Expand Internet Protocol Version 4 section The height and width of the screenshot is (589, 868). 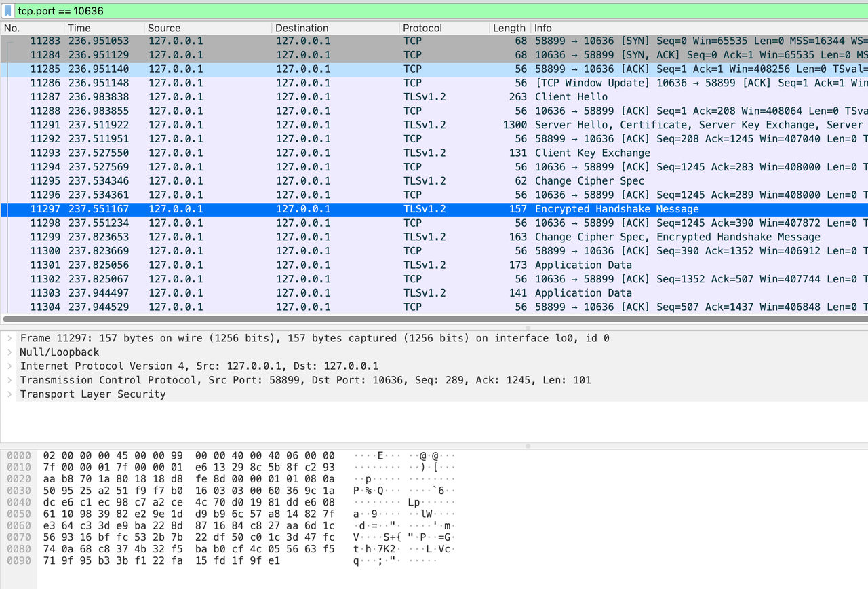pos(9,366)
